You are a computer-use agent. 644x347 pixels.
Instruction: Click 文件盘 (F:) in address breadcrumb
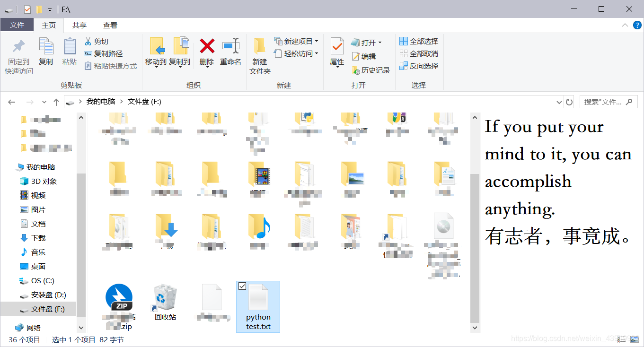[144, 102]
